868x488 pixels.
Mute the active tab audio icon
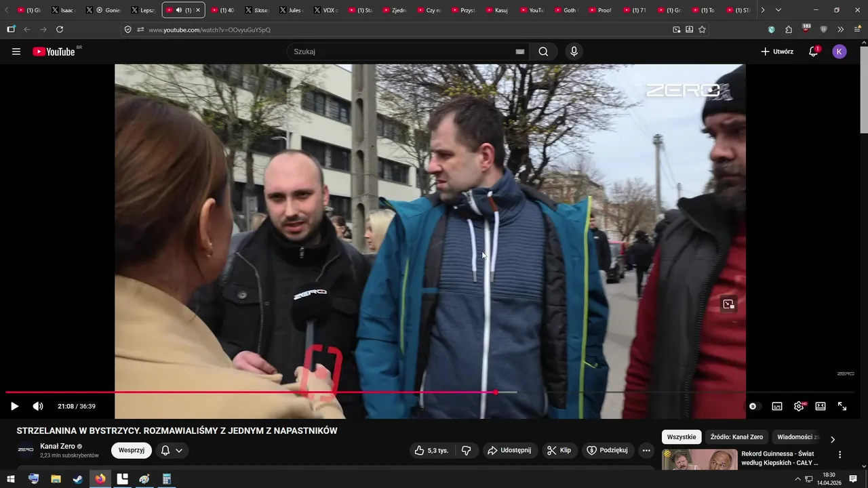tap(179, 10)
